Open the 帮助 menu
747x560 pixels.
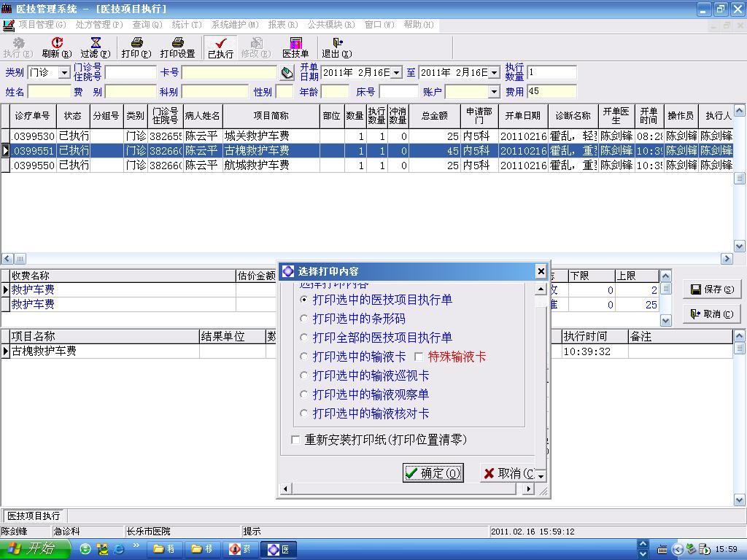pyautogui.click(x=419, y=25)
